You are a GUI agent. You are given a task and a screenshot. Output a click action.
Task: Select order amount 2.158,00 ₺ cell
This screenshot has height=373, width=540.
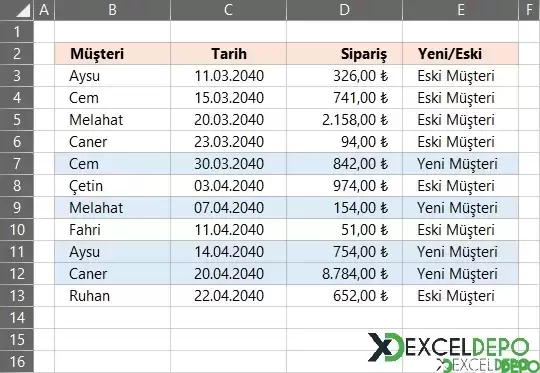click(344, 120)
